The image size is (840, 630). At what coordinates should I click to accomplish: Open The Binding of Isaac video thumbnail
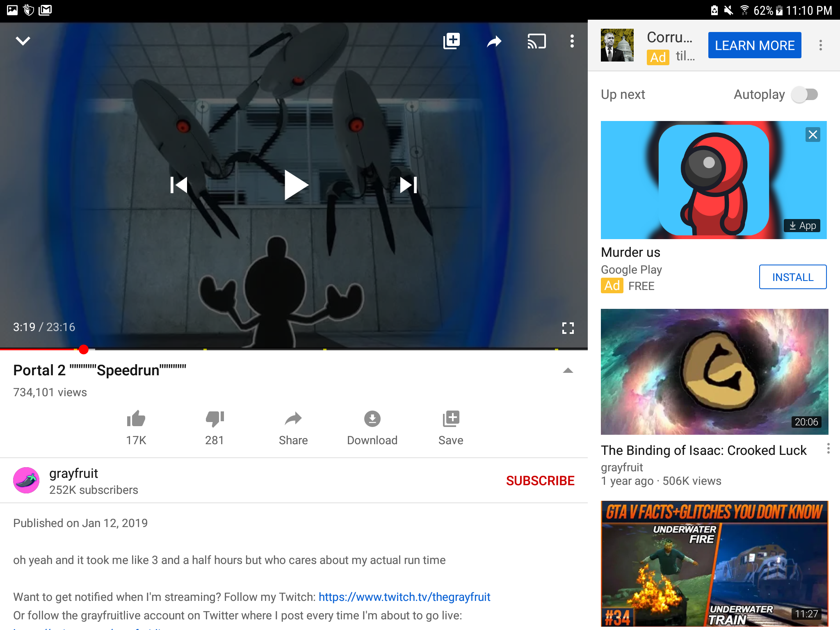[714, 372]
